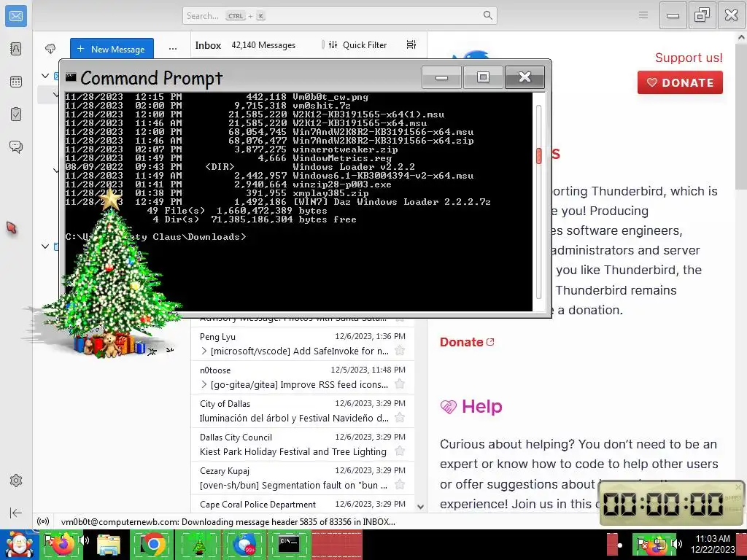Close the timer gadget with its X
747x560 pixels.
tap(738, 487)
